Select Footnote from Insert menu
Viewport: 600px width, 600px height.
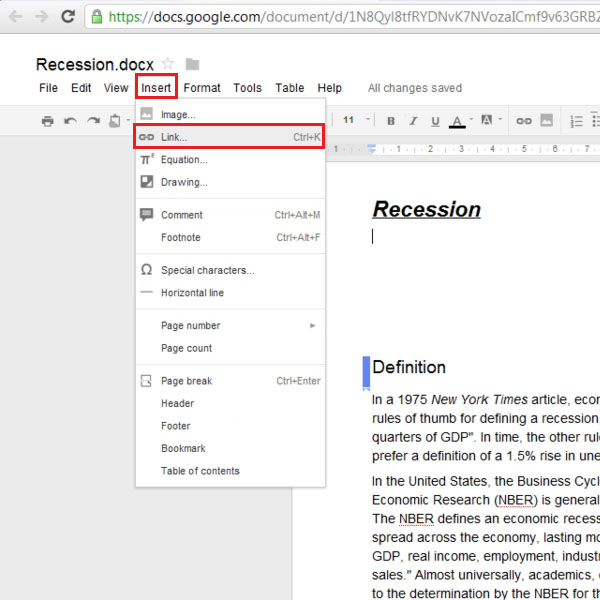[x=230, y=237]
